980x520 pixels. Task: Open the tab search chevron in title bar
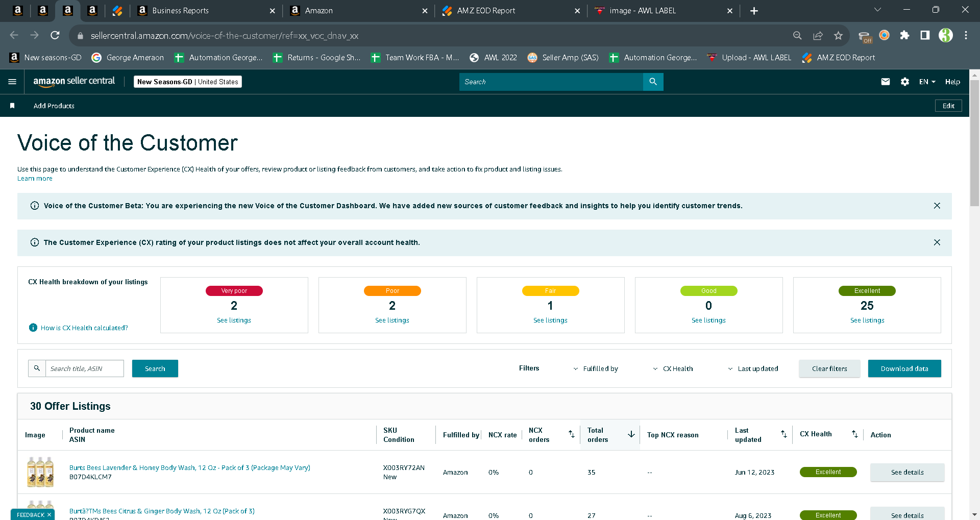click(x=877, y=10)
